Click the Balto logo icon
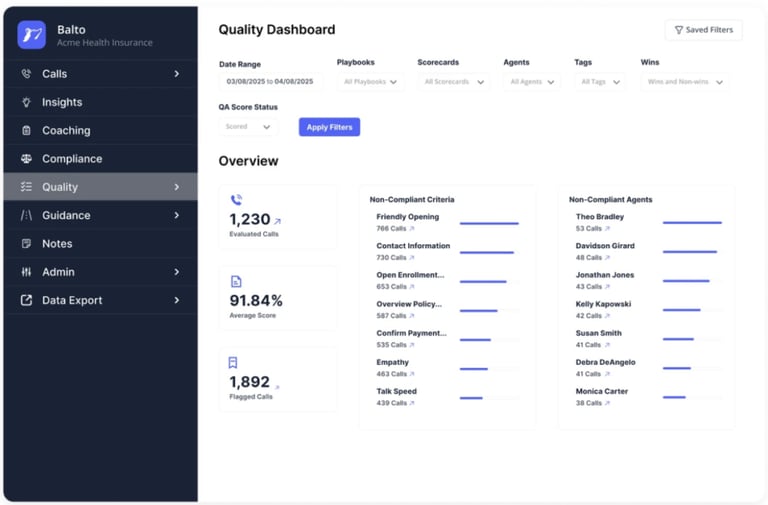This screenshot has width=768, height=505. 32,35
